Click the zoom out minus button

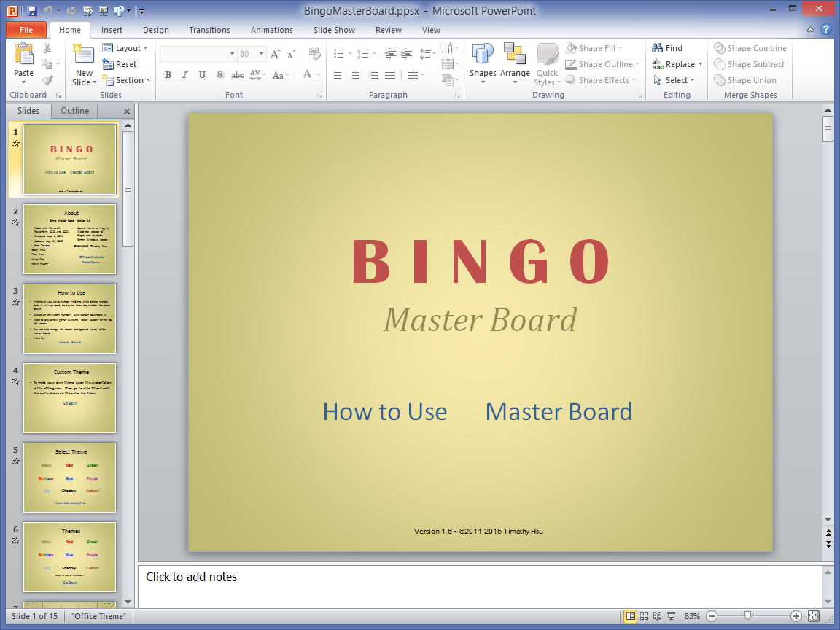[712, 616]
